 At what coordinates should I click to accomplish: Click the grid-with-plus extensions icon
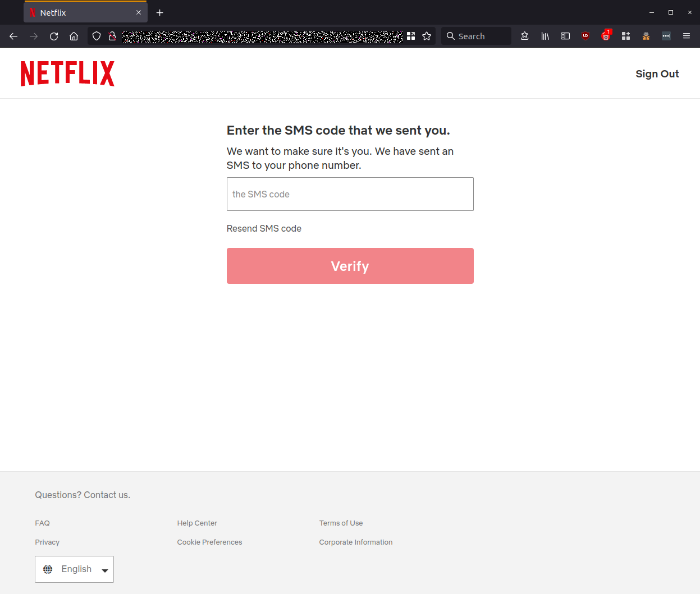click(x=626, y=36)
